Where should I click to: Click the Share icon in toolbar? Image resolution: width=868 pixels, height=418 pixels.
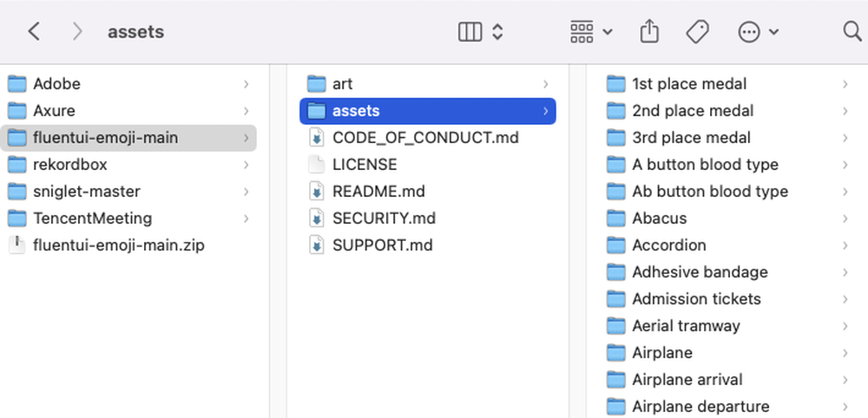tap(649, 31)
